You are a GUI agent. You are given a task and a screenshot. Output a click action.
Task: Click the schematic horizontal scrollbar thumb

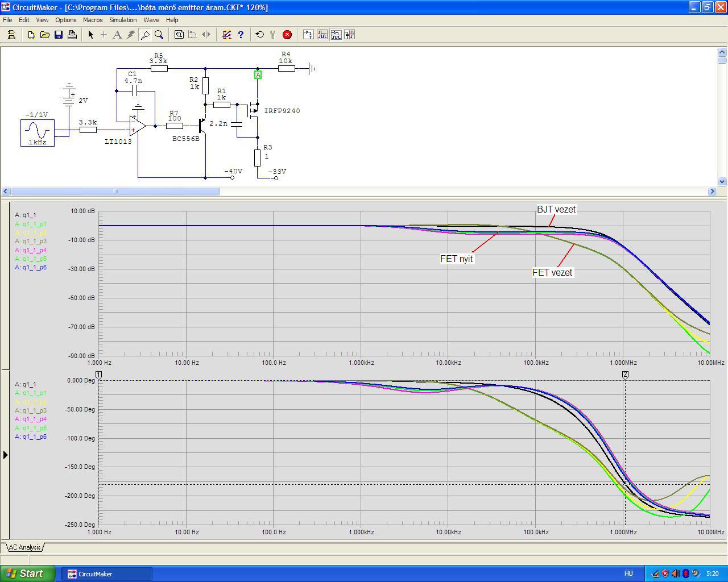[x=115, y=192]
